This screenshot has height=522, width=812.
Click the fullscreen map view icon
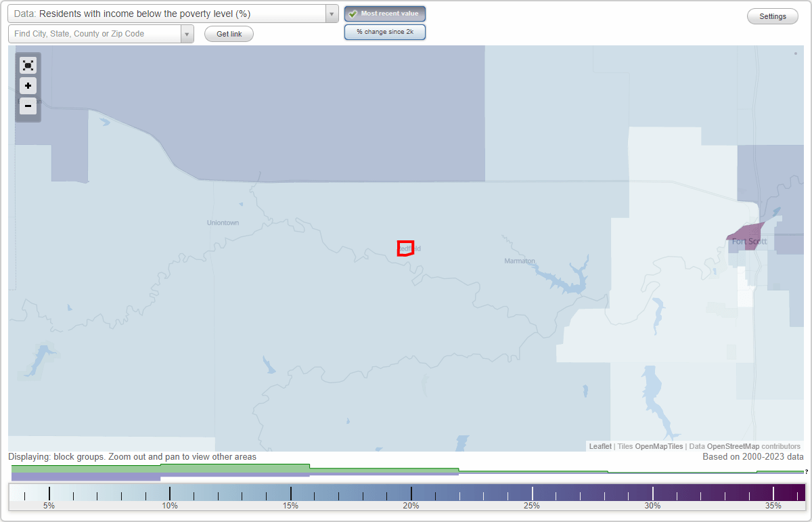tap(28, 65)
